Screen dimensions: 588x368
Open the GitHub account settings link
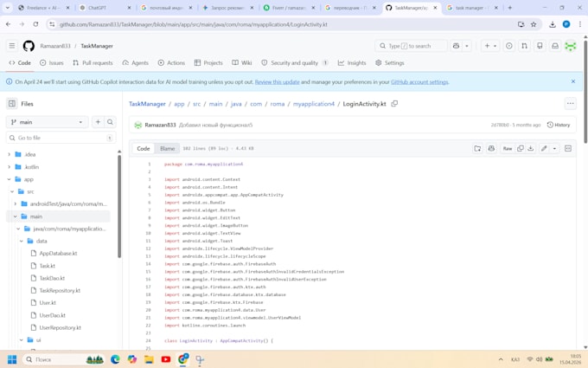click(419, 82)
